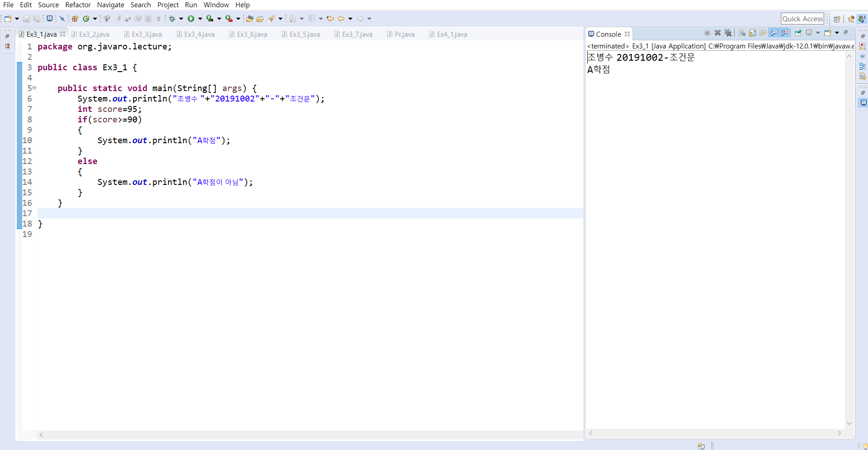Click the Quick Access search field
Image resolution: width=868 pixels, height=450 pixels.
(x=802, y=19)
